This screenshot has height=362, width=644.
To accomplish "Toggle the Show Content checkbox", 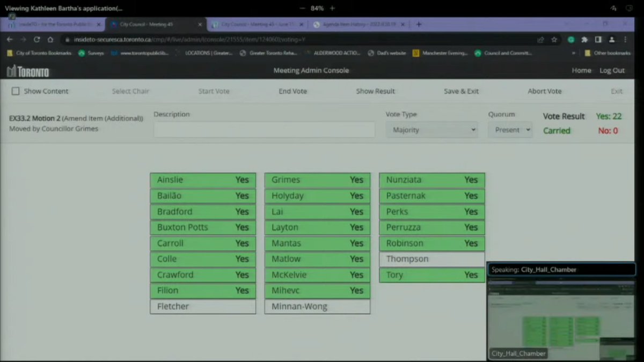I will 16,91.
